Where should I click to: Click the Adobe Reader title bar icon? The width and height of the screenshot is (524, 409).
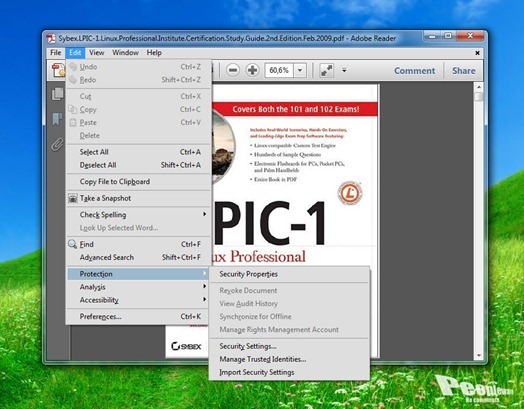coord(51,38)
